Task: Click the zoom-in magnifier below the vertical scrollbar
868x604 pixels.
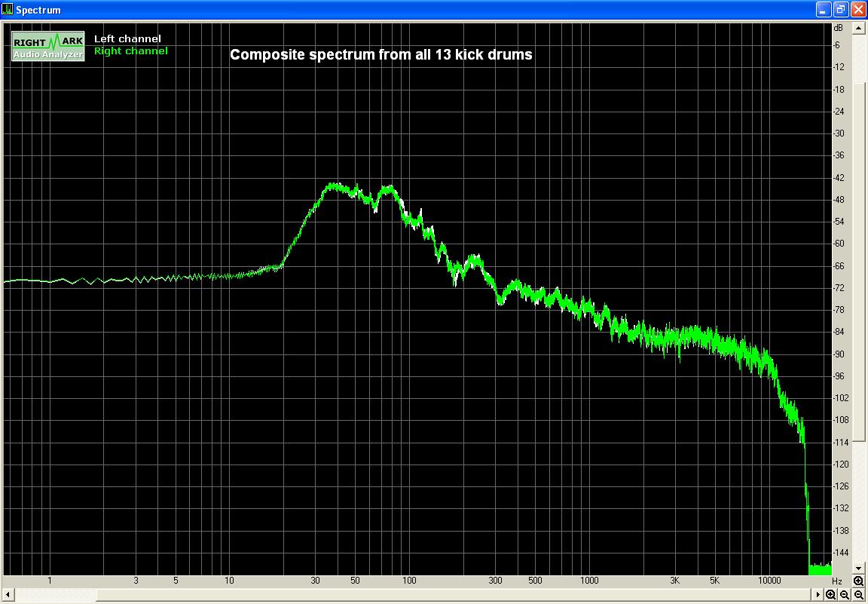Action: [x=859, y=581]
